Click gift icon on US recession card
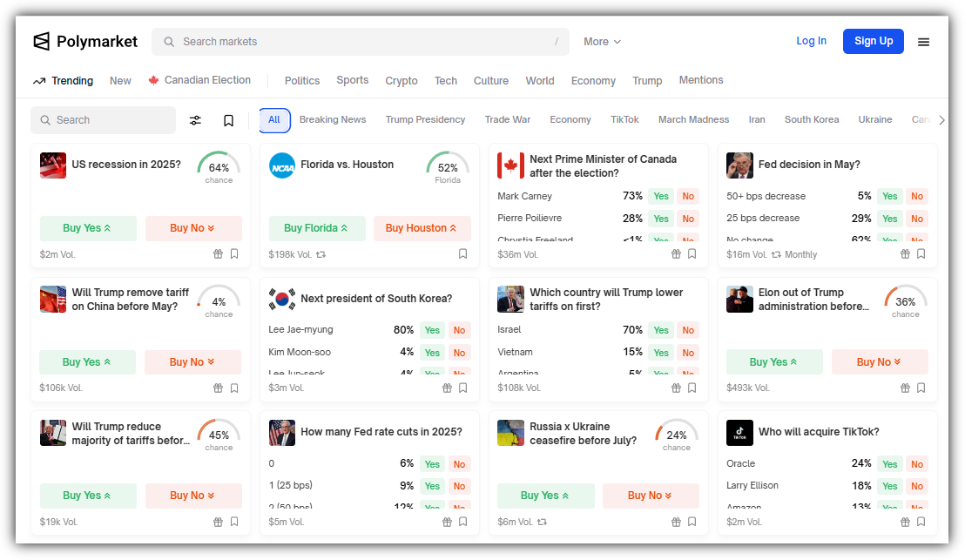Viewport: 965px width, 560px height. coord(218,253)
